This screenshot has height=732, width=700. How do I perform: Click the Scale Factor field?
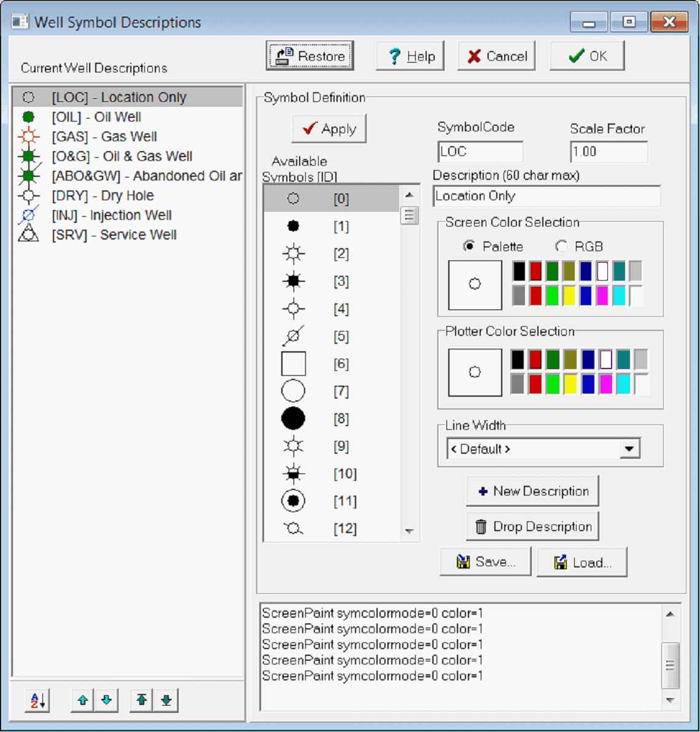tap(609, 152)
